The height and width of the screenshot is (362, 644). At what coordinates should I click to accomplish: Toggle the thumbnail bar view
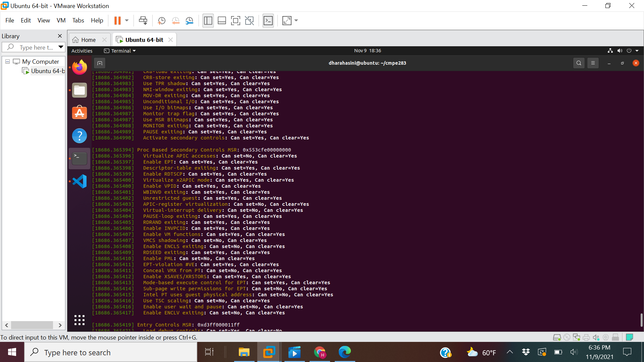[222, 21]
